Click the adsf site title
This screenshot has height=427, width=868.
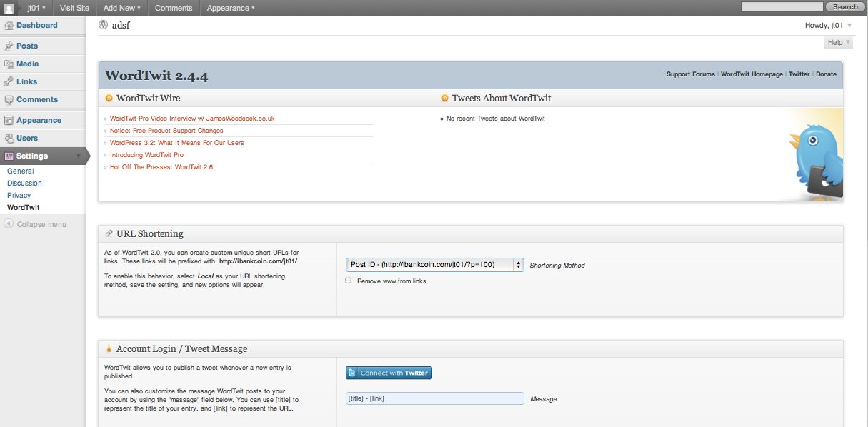click(x=121, y=26)
